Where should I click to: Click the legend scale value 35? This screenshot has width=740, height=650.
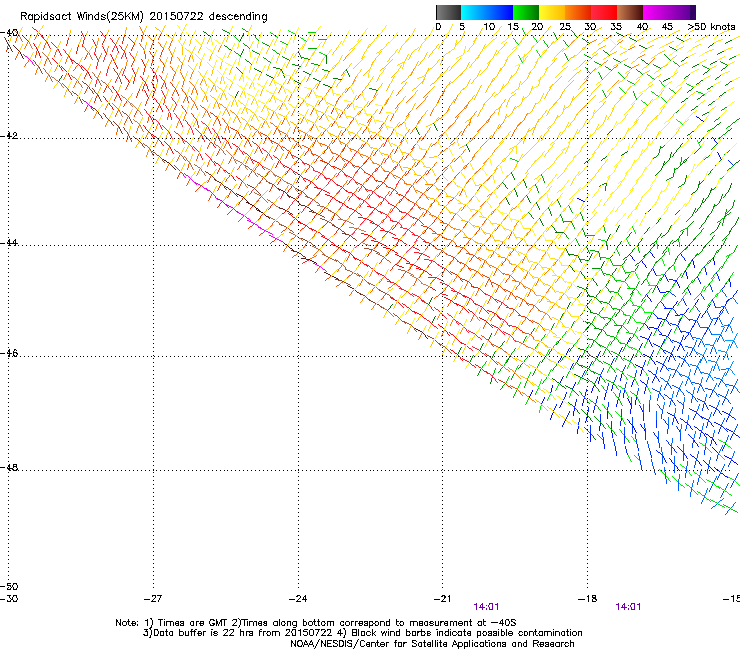[616, 27]
